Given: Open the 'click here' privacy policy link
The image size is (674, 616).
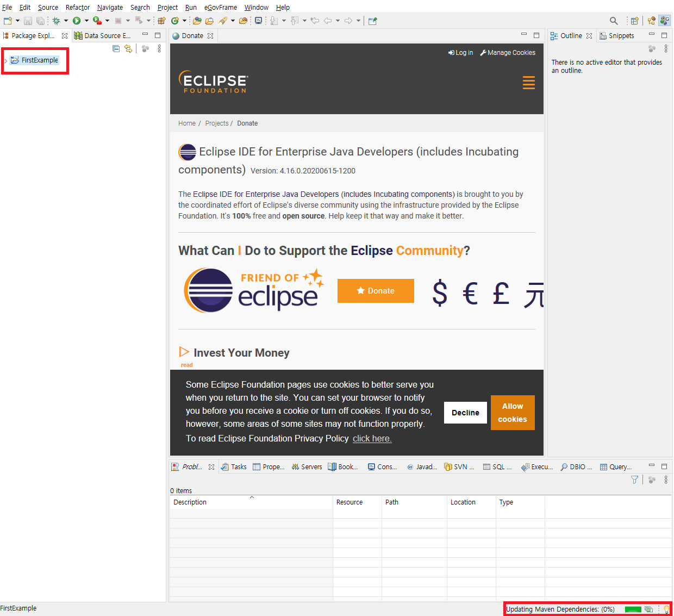Looking at the screenshot, I should click(372, 438).
